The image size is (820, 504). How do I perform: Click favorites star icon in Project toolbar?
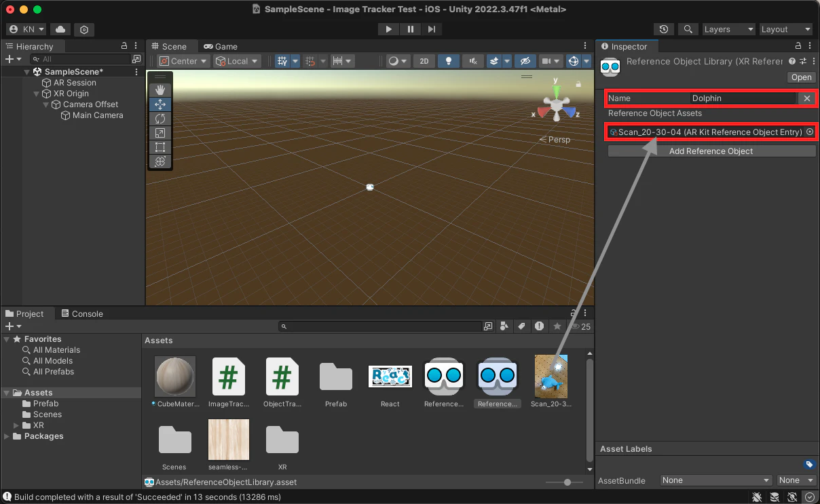557,326
